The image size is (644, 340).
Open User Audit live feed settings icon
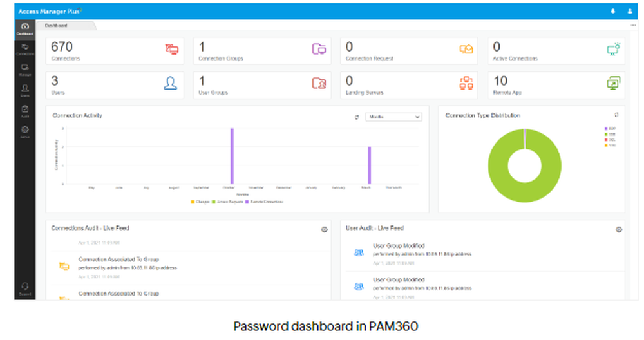(618, 229)
